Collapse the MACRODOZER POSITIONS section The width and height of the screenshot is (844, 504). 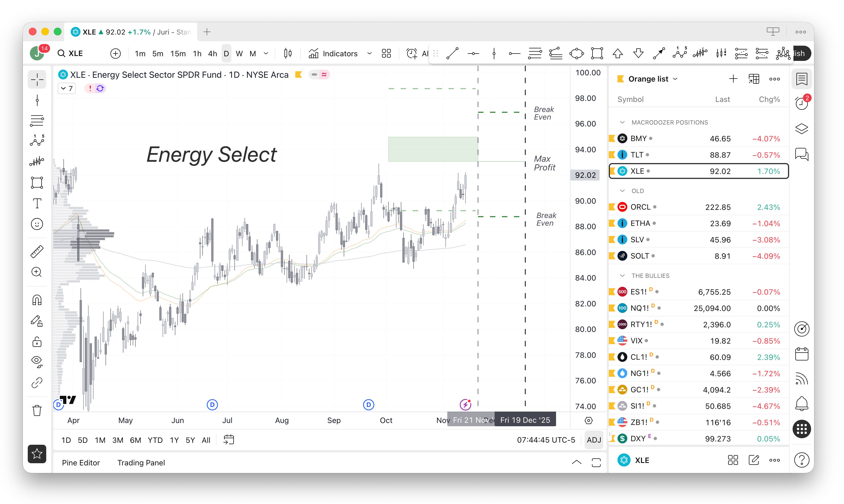(x=622, y=122)
